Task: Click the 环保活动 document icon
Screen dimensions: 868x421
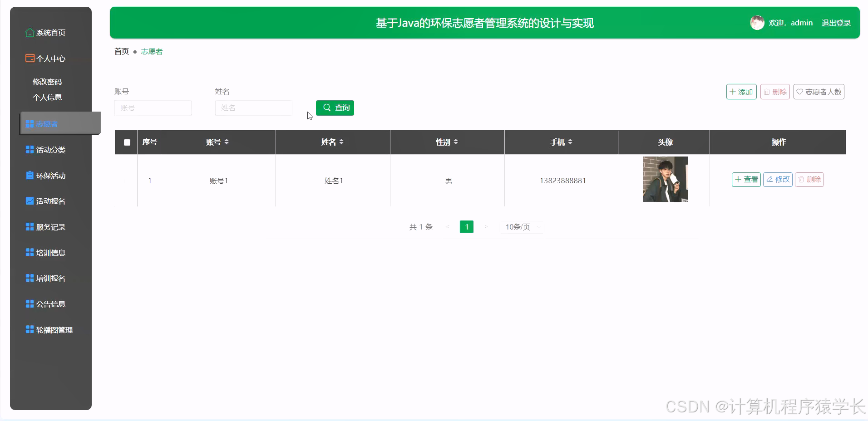Action: [29, 175]
